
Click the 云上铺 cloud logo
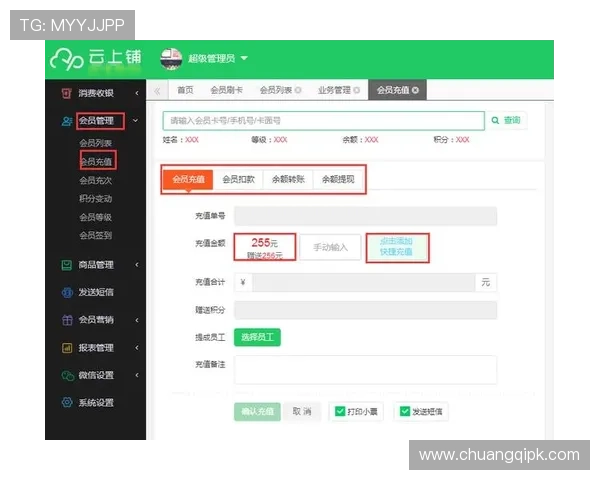click(96, 59)
